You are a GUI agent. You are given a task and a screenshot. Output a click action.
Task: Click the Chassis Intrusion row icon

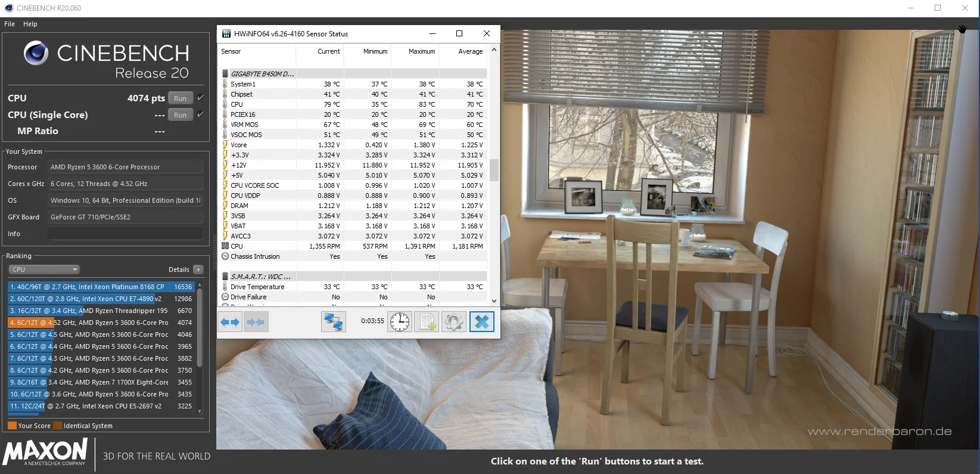225,256
